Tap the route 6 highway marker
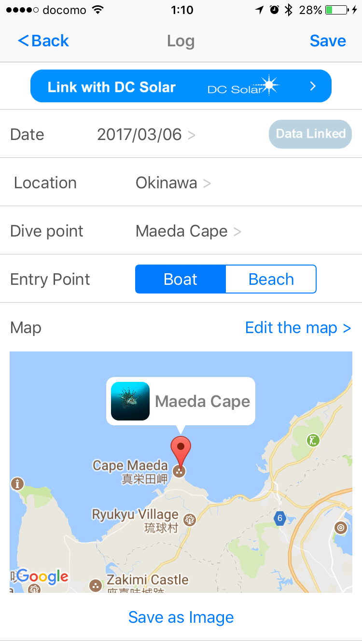362x644 pixels. pos(279,518)
